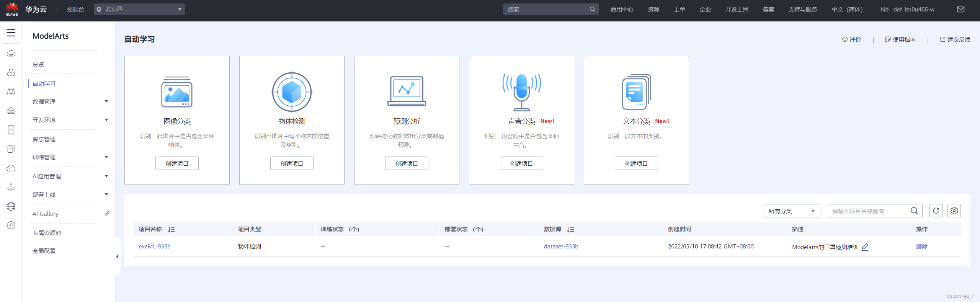The image size is (980, 302).
Task: Open project exeML-933b
Action: (x=155, y=246)
